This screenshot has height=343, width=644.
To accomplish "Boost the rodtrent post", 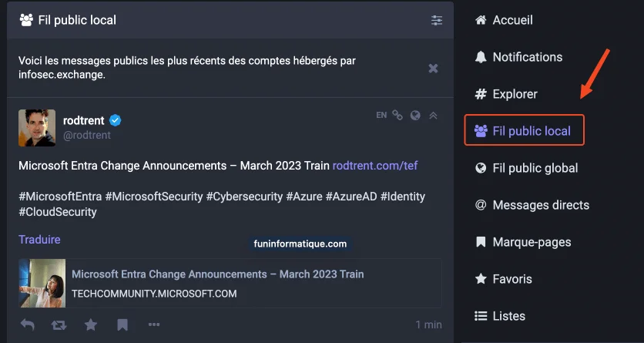I will coord(59,325).
